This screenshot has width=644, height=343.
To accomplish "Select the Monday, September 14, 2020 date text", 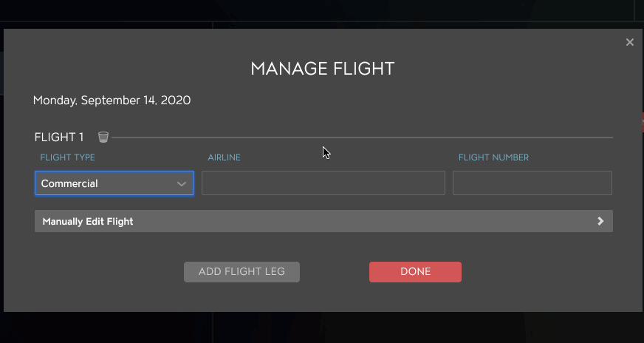I will coord(112,101).
